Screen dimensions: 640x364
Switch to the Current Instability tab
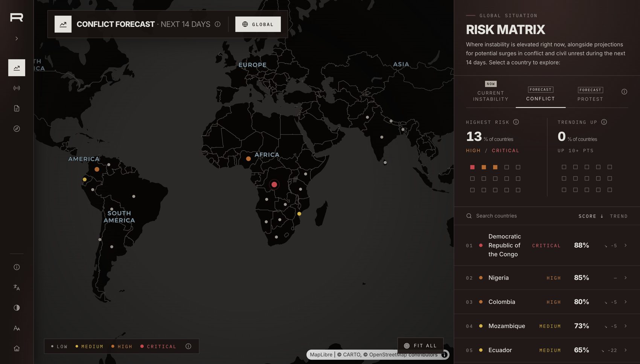click(x=491, y=92)
